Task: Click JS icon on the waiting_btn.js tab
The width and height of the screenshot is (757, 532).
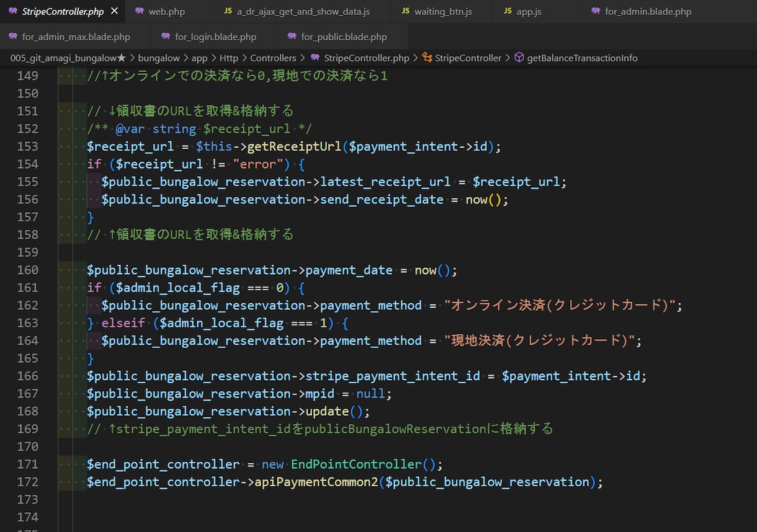Action: [406, 11]
